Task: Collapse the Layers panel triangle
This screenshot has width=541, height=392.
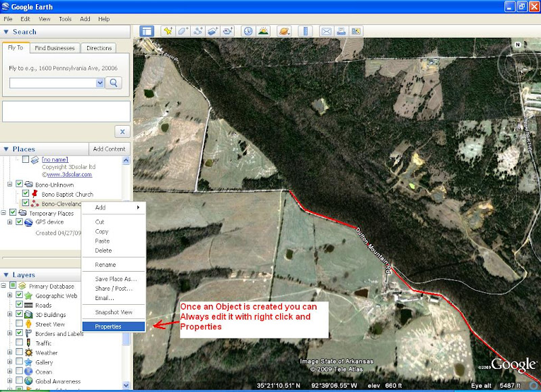Action: pos(6,275)
